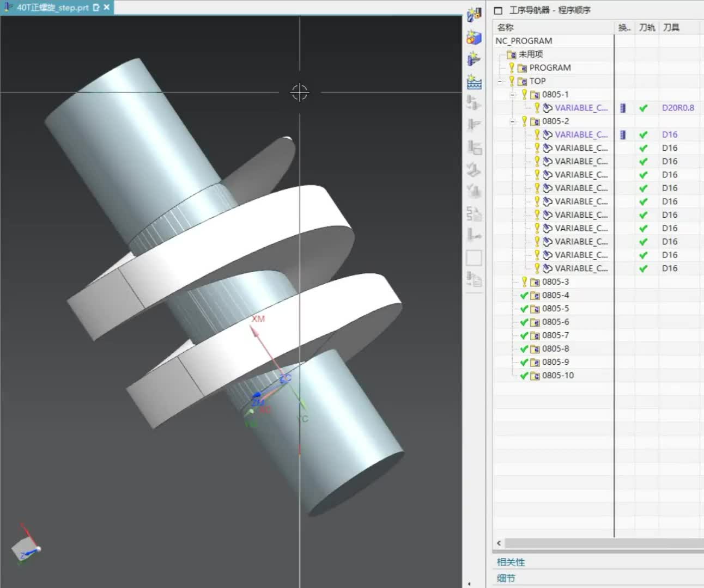
Task: Click the small arrow at the viewport's bottom edge
Action: point(469,584)
